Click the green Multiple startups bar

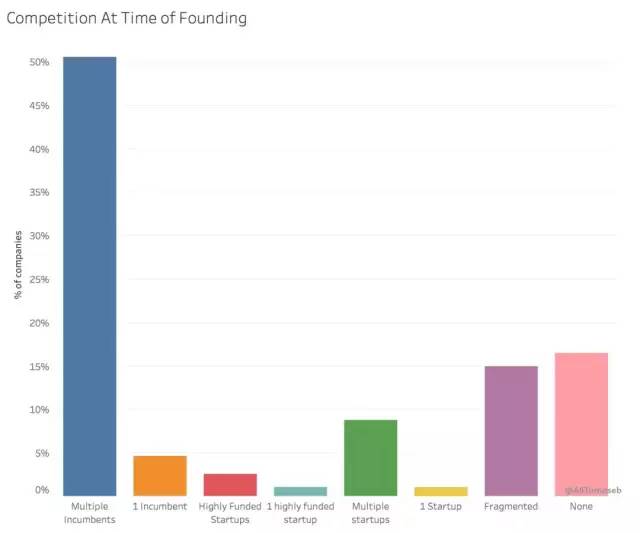click(370, 458)
